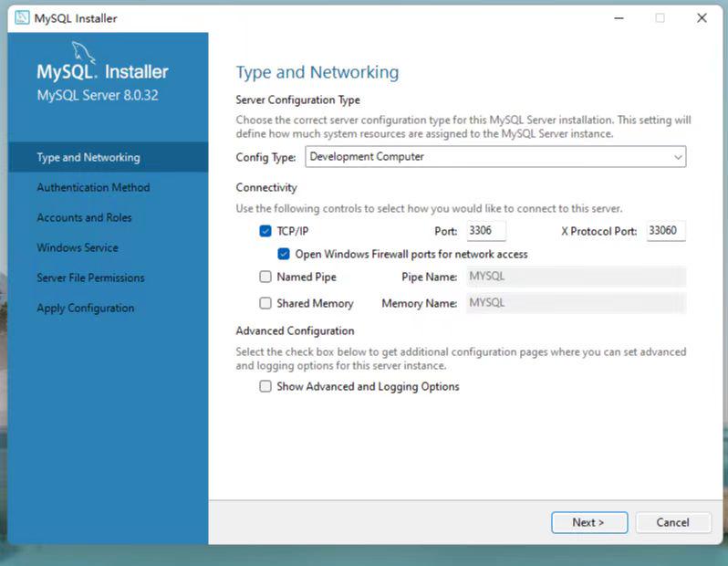The image size is (728, 566).
Task: Select Type and Networking step
Action: click(x=109, y=157)
